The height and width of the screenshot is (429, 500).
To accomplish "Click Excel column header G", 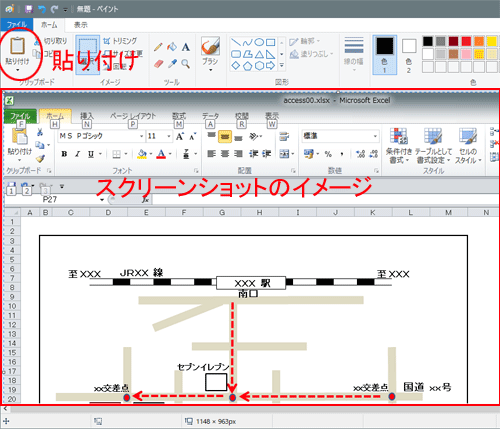I will click(222, 212).
